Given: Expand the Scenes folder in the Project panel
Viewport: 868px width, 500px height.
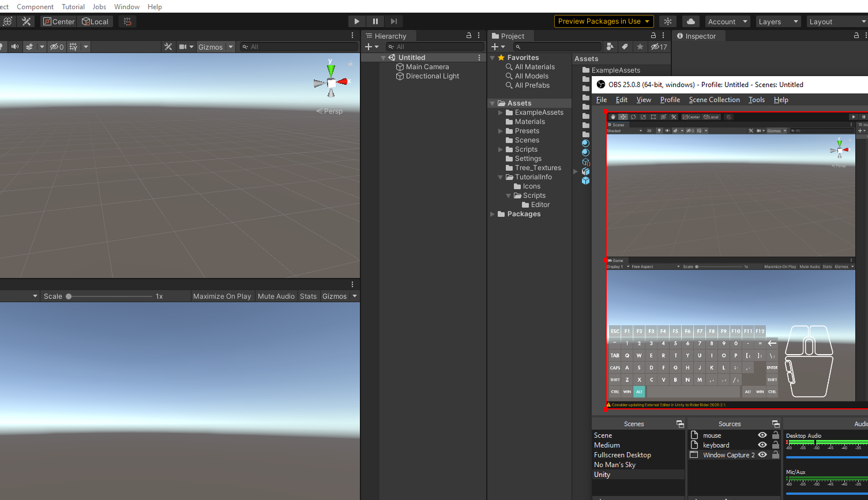Looking at the screenshot, I should point(501,140).
